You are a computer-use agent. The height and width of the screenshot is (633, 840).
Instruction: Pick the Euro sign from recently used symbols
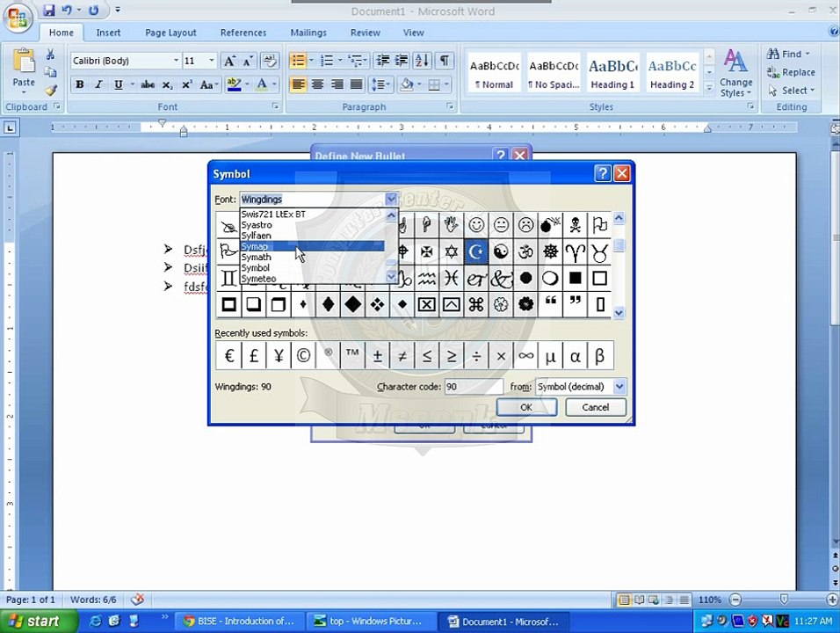(228, 355)
